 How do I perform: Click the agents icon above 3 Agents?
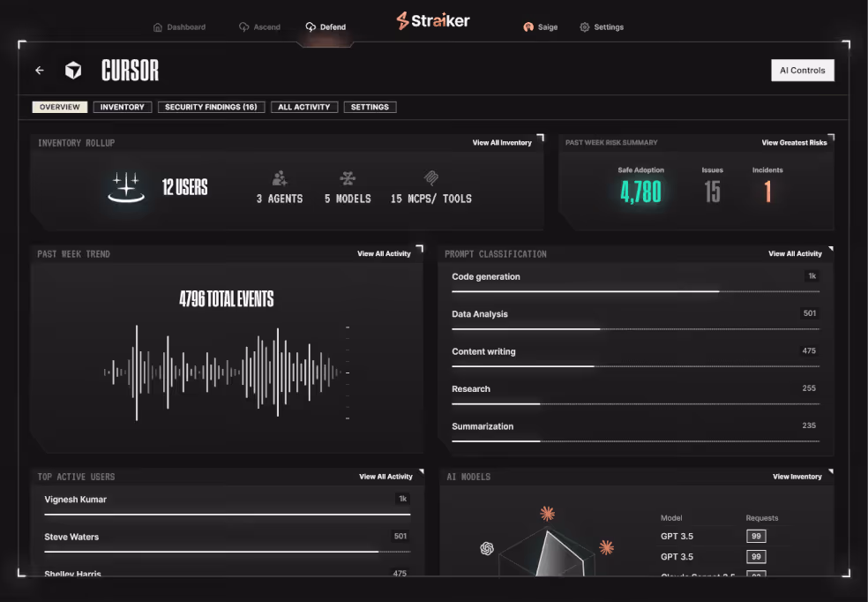(280, 178)
